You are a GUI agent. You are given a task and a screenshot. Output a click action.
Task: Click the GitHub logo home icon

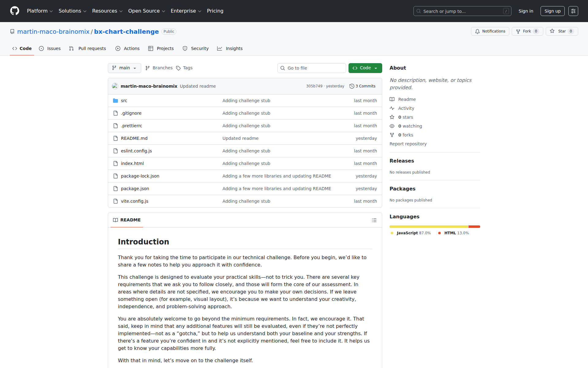pyautogui.click(x=14, y=11)
